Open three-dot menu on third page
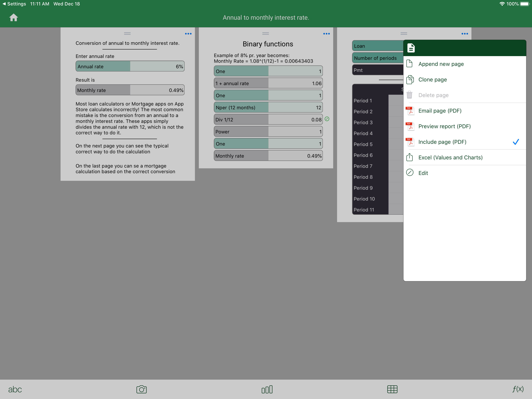 coord(465,34)
